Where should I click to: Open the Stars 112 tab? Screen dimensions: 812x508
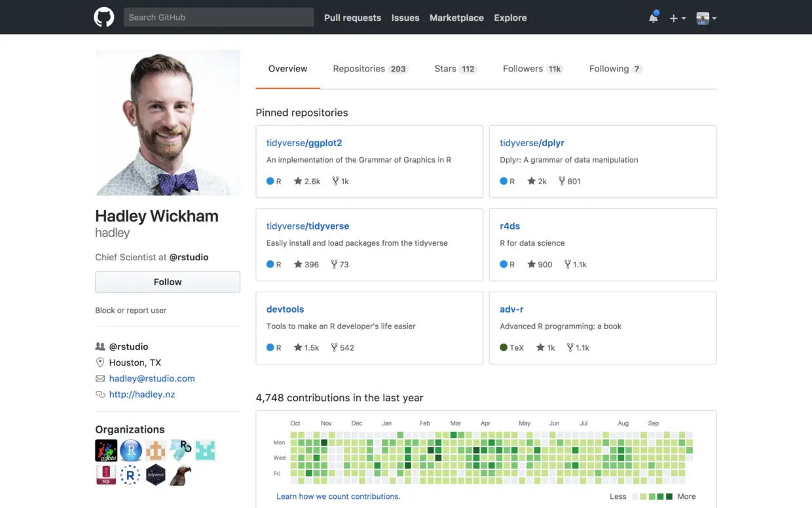click(456, 69)
